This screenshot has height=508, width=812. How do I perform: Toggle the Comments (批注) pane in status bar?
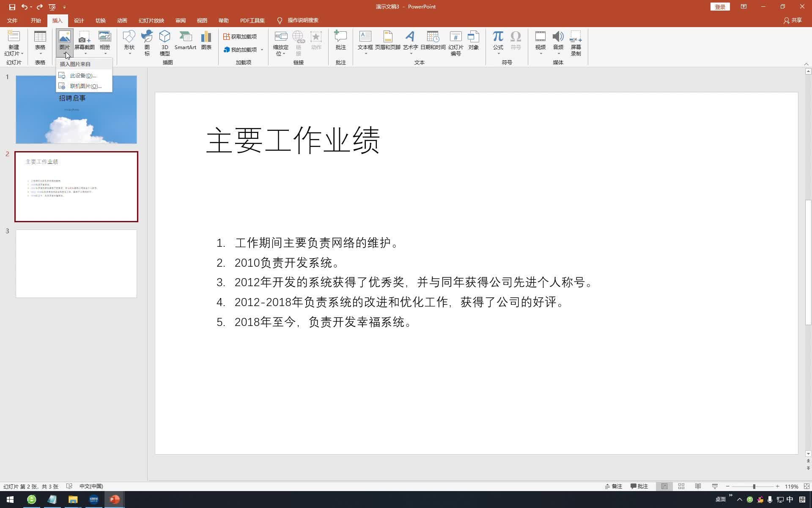tap(639, 486)
